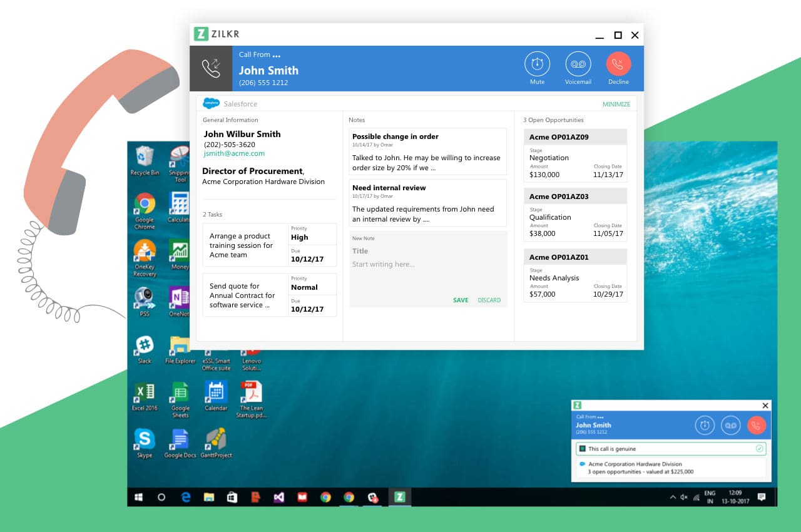The image size is (801, 532).
Task: Click the red decline button in small popup
Action: pos(756,426)
